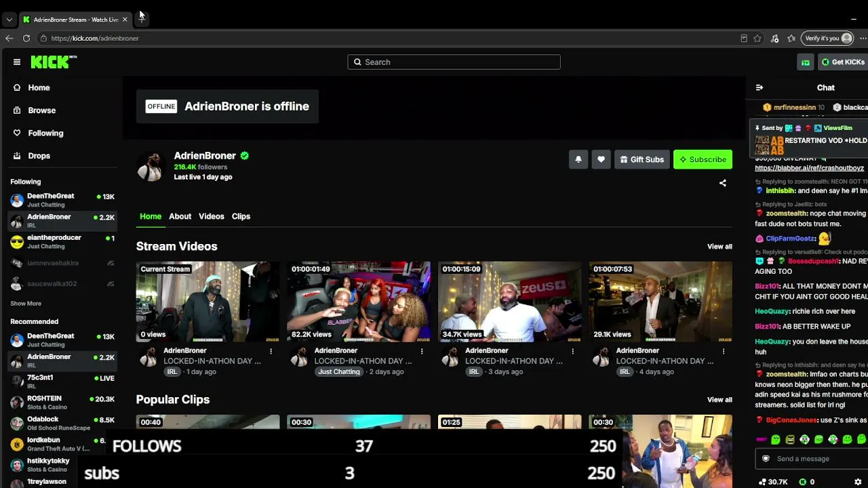Toggle follow heart for AdrienBroner

click(x=601, y=159)
